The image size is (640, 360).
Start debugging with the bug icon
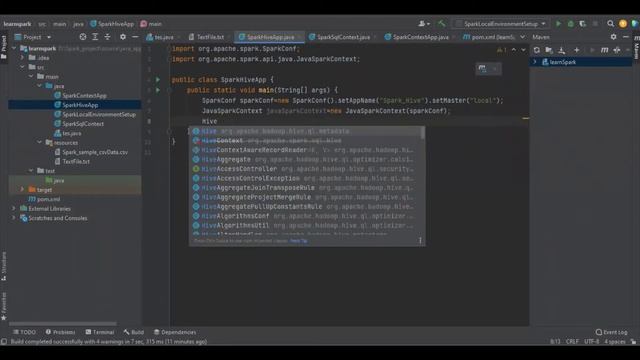pos(571,24)
